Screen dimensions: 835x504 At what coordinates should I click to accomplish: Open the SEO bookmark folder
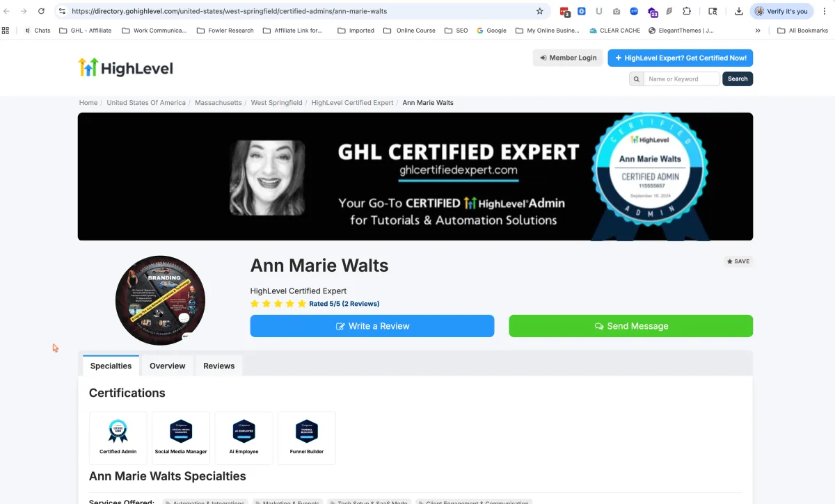coord(456,31)
